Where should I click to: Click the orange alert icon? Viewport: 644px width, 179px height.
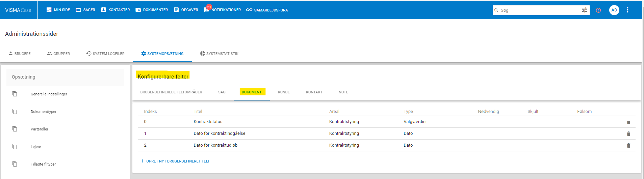coord(598,10)
